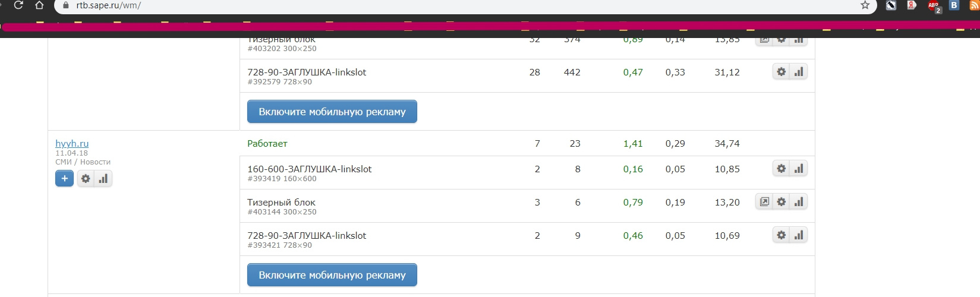View hyyh.ru site statistics chart
The image size is (980, 297).
[103, 178]
